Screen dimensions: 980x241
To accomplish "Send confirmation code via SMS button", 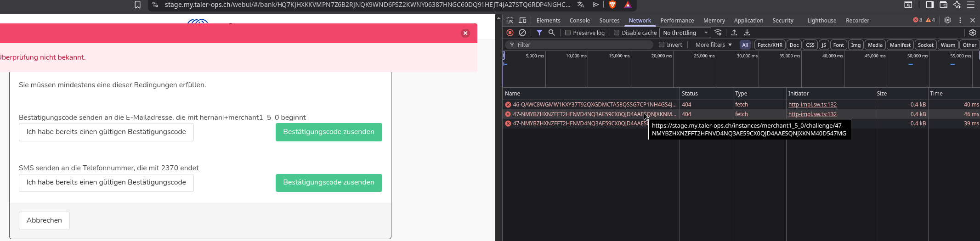I will [x=329, y=183].
